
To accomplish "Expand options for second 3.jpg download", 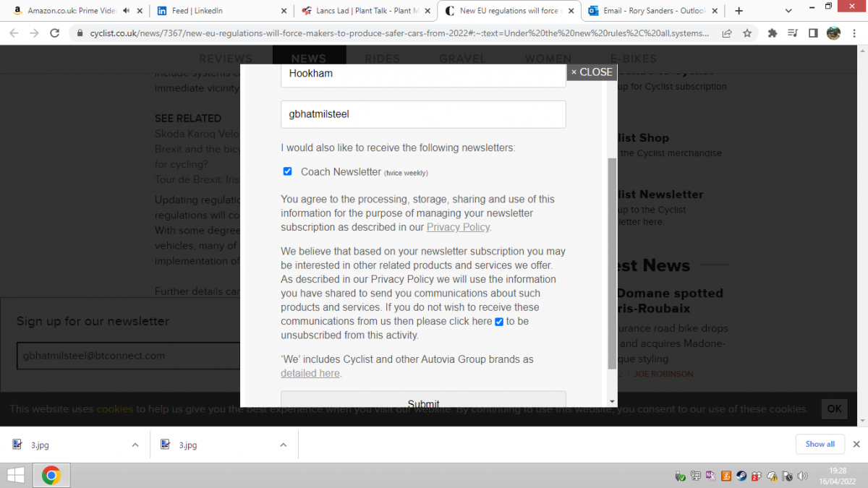I will [284, 445].
